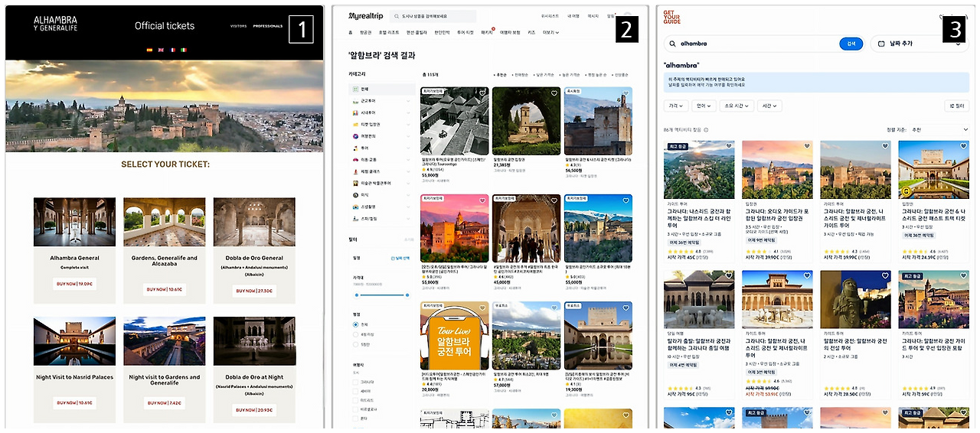Check the 마드리드 destination checkbox
This screenshot has height=433, width=980.
point(355,400)
